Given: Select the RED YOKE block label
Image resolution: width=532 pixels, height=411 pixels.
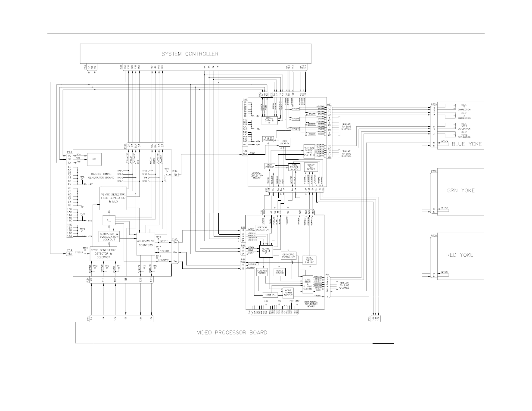Looking at the screenshot, I should pos(460,255).
